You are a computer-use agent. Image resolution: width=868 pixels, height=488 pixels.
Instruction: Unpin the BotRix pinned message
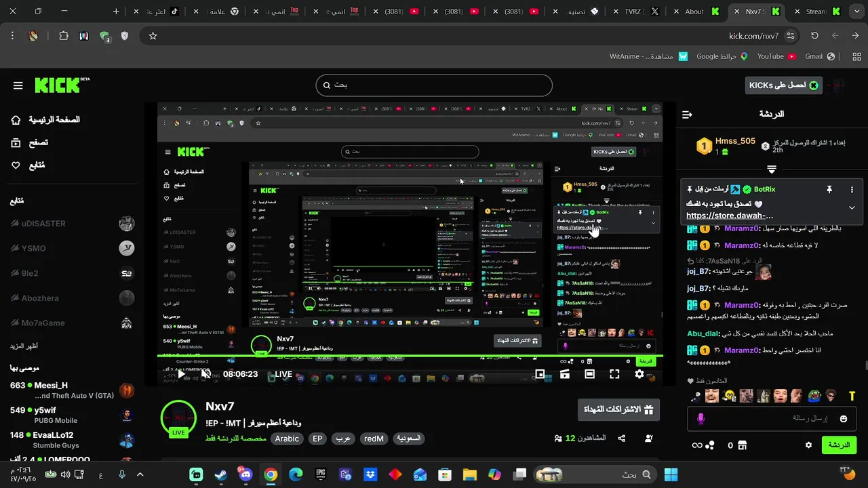tap(829, 190)
